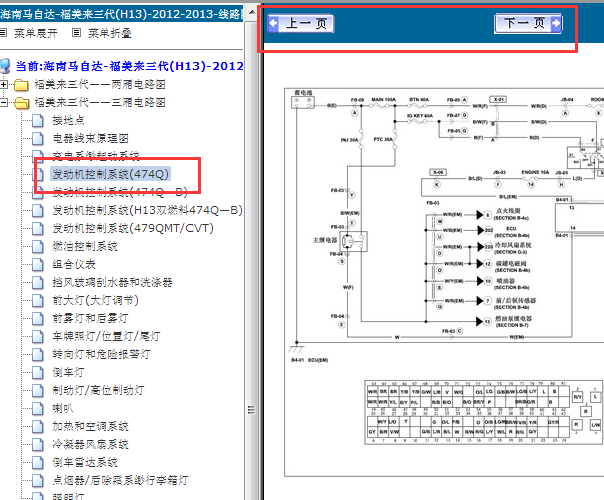Collapse the 福美来三代——三厢电路图 folder
The height and width of the screenshot is (500, 604).
(x=4, y=102)
